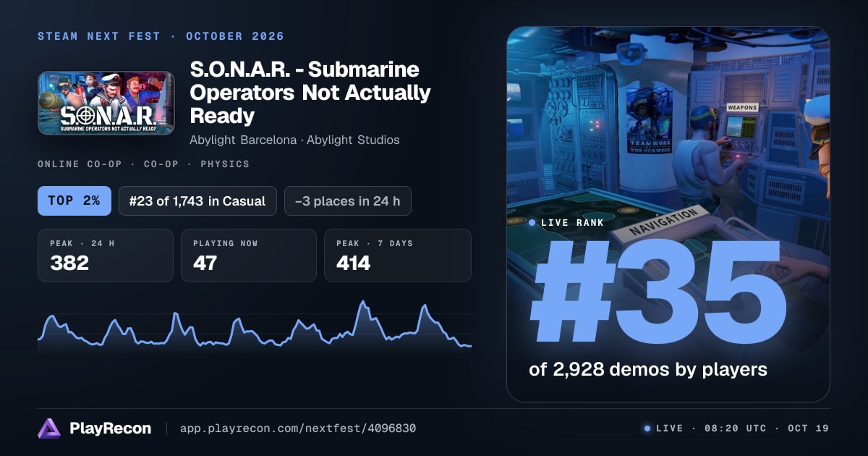Click the PlayRecon brand name

tap(111, 428)
